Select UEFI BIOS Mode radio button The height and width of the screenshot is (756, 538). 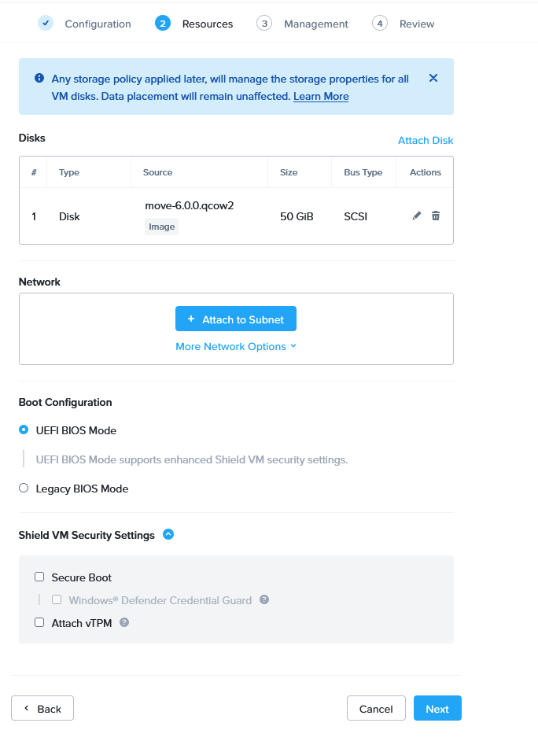pyautogui.click(x=24, y=430)
